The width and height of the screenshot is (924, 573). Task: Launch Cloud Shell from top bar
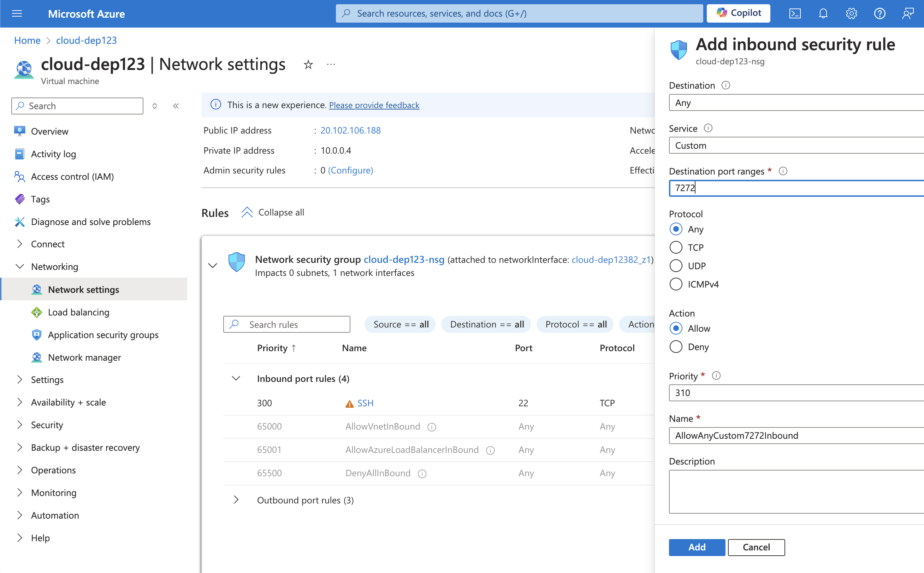point(794,14)
